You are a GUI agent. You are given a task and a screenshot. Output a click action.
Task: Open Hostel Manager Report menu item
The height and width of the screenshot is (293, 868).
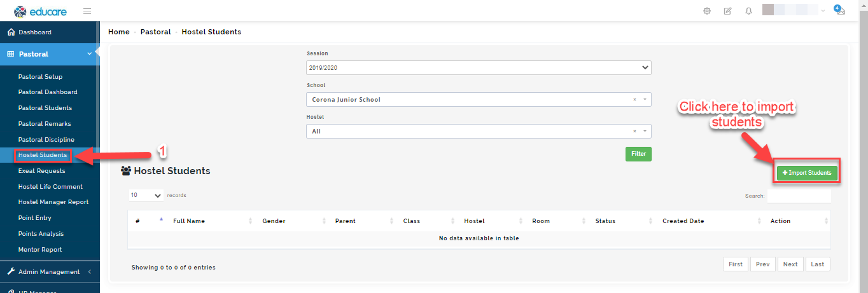53,202
